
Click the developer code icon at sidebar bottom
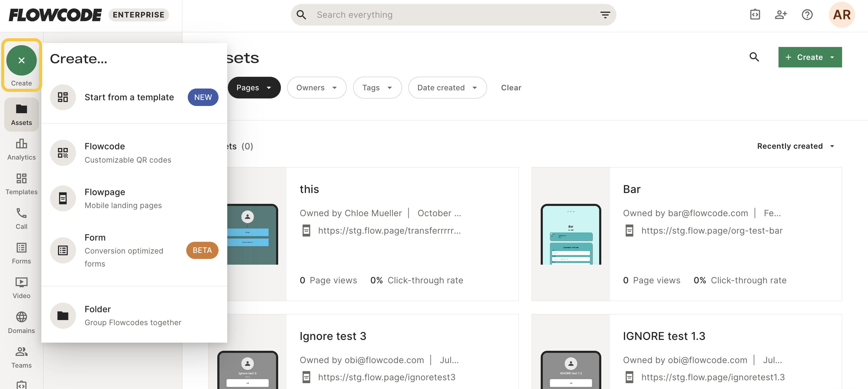click(x=21, y=384)
